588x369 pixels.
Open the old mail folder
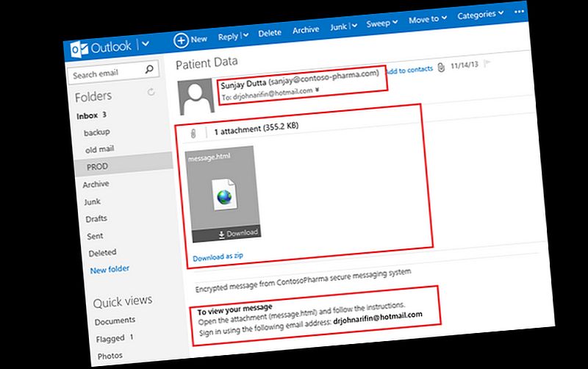99,149
